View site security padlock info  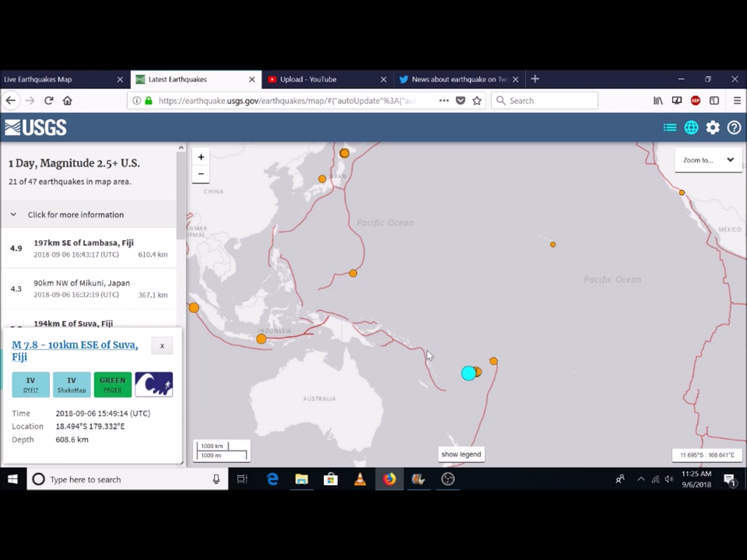click(148, 100)
